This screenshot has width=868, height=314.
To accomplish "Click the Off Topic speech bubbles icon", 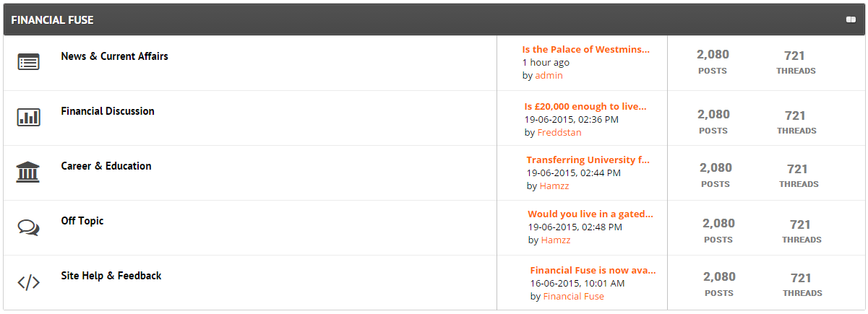I will [28, 227].
